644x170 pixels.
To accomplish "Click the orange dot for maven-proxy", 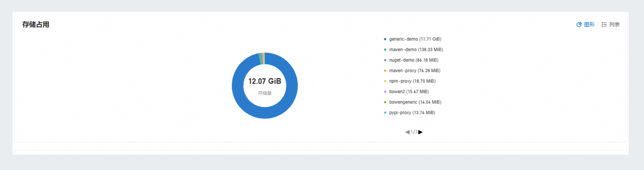I will tap(385, 71).
